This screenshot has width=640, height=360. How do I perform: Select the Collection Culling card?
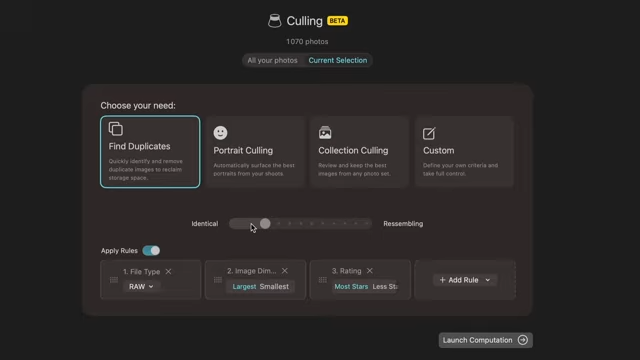click(360, 152)
